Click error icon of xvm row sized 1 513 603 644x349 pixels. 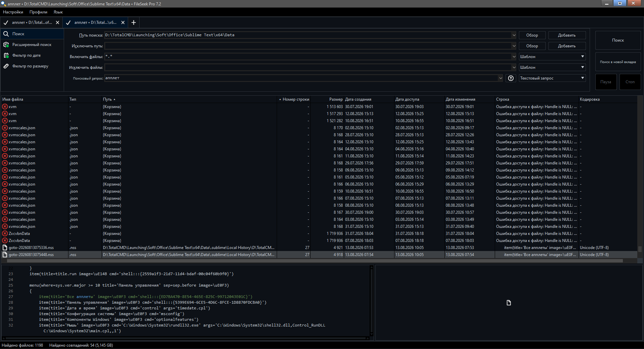pos(5,107)
